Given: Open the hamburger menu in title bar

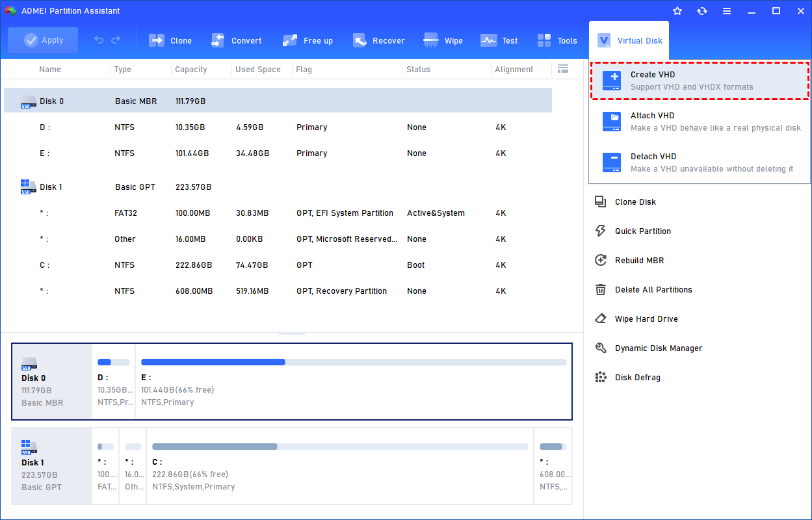Looking at the screenshot, I should (x=727, y=10).
